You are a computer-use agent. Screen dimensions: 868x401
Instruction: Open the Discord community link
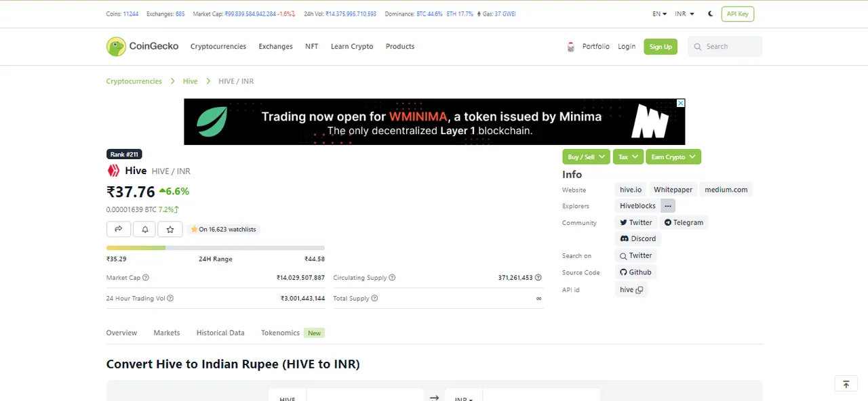tap(638, 238)
